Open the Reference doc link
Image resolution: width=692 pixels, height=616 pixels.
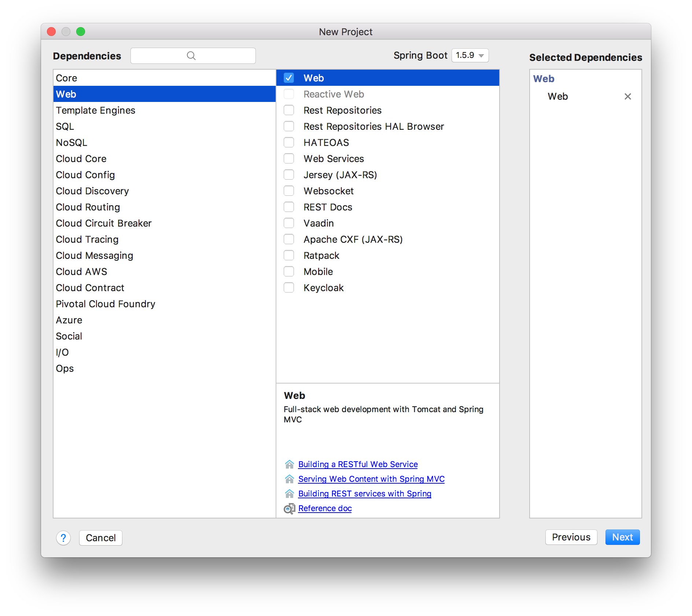click(325, 508)
